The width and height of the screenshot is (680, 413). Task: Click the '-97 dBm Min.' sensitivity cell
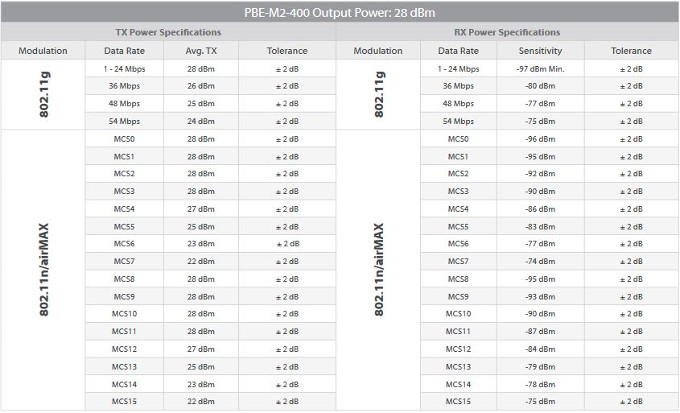(540, 69)
